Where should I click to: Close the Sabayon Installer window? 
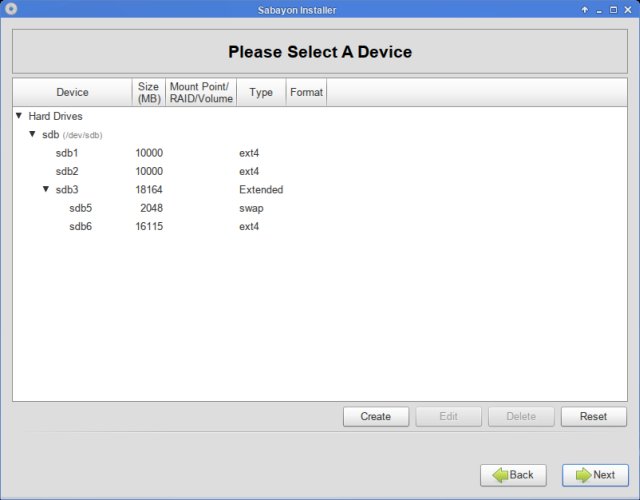click(628, 10)
